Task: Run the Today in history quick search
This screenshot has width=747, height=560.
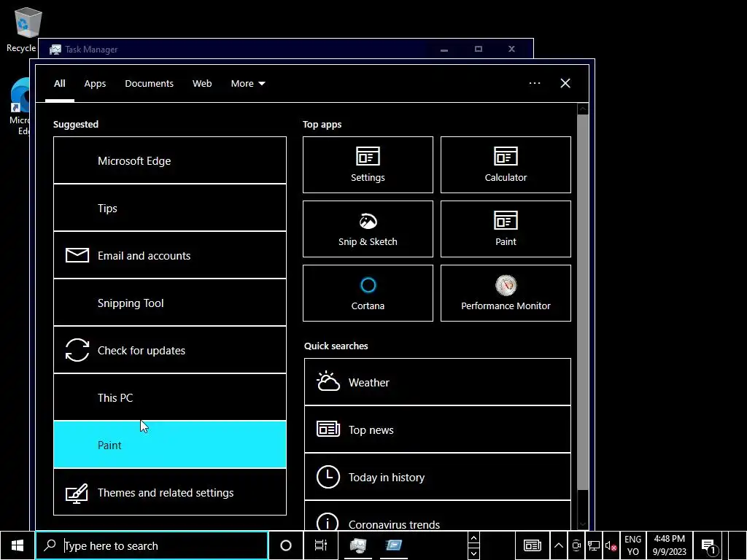Action: coord(438,477)
